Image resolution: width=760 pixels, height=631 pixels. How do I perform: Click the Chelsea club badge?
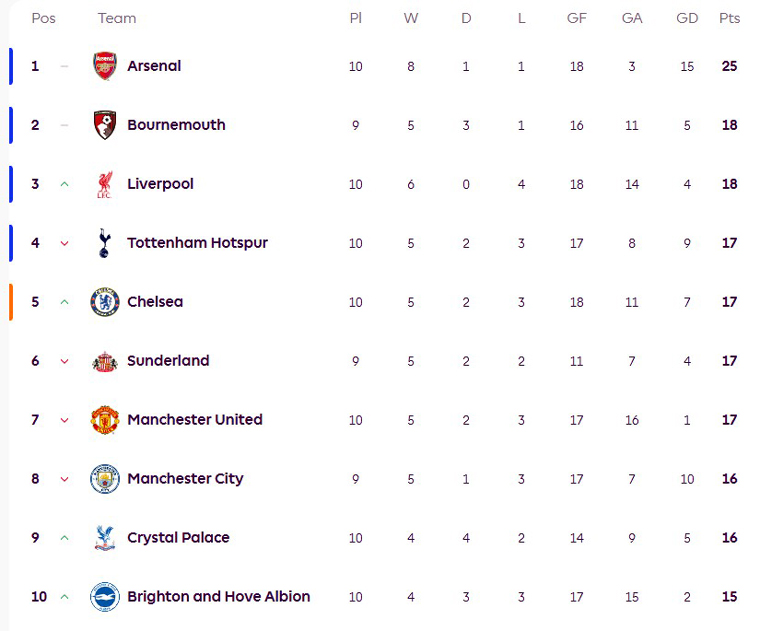point(105,302)
